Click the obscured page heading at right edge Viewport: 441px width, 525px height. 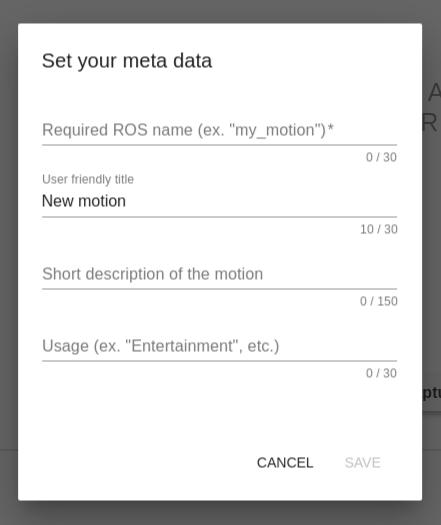pyautogui.click(x=432, y=107)
